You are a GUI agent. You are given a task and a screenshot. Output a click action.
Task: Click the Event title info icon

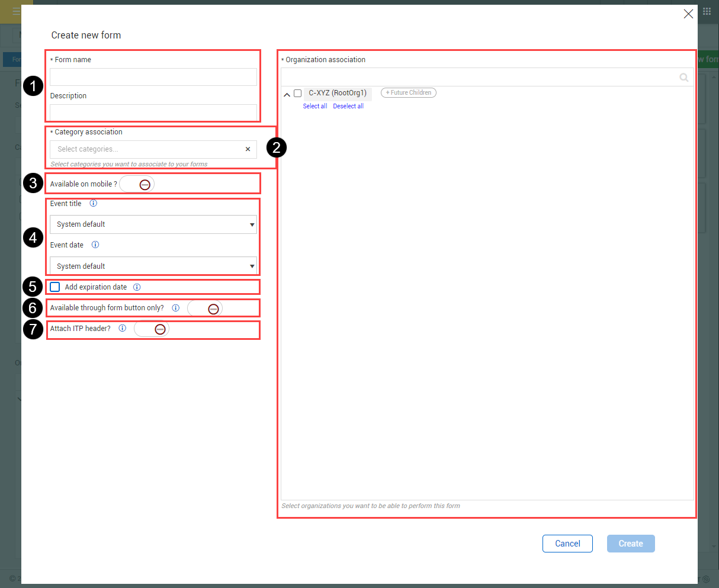pyautogui.click(x=93, y=203)
